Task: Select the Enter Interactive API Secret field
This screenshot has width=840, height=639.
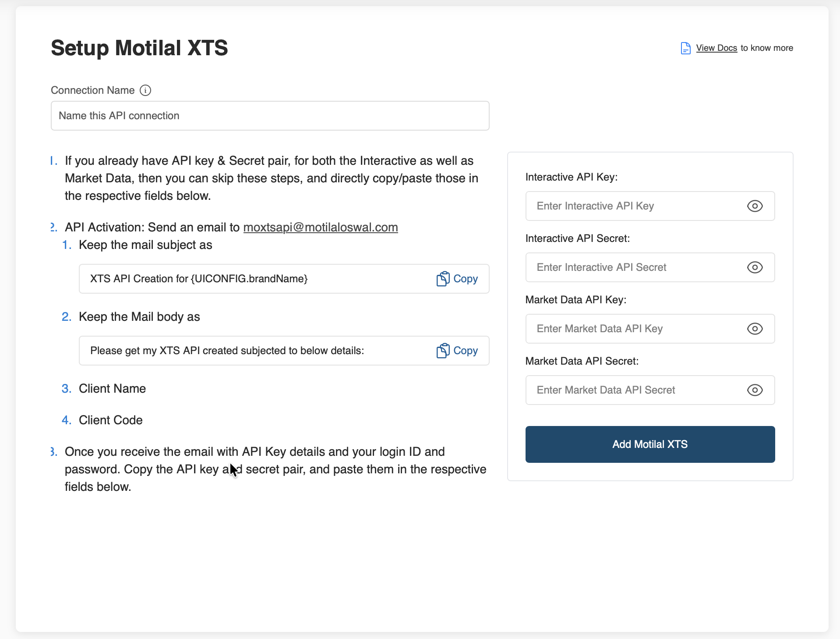Action: coord(635,267)
